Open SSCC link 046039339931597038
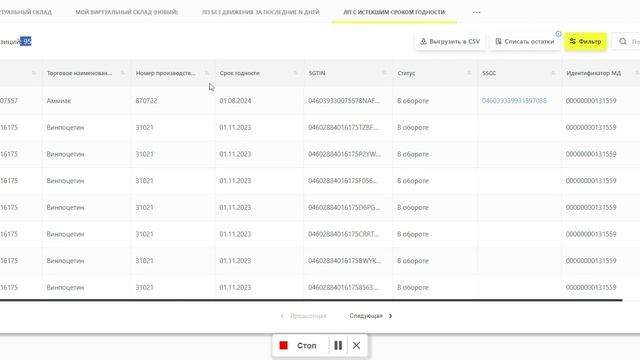 (x=514, y=101)
